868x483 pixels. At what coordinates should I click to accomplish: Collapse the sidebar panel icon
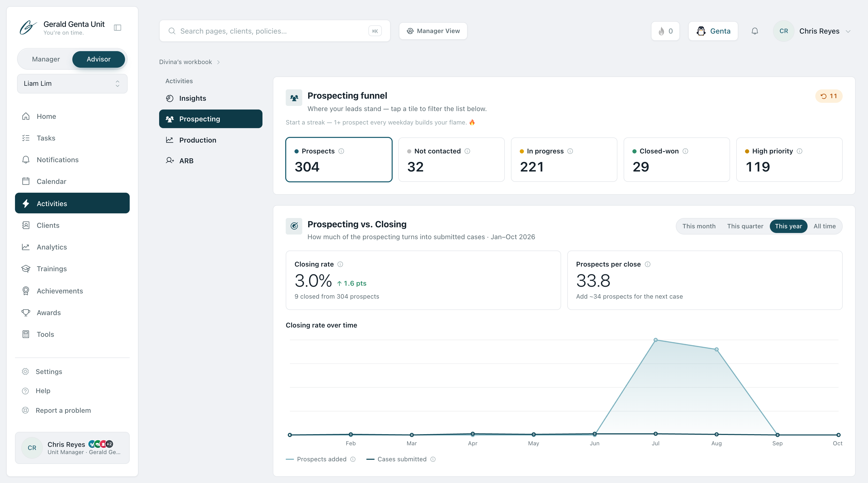(x=117, y=28)
